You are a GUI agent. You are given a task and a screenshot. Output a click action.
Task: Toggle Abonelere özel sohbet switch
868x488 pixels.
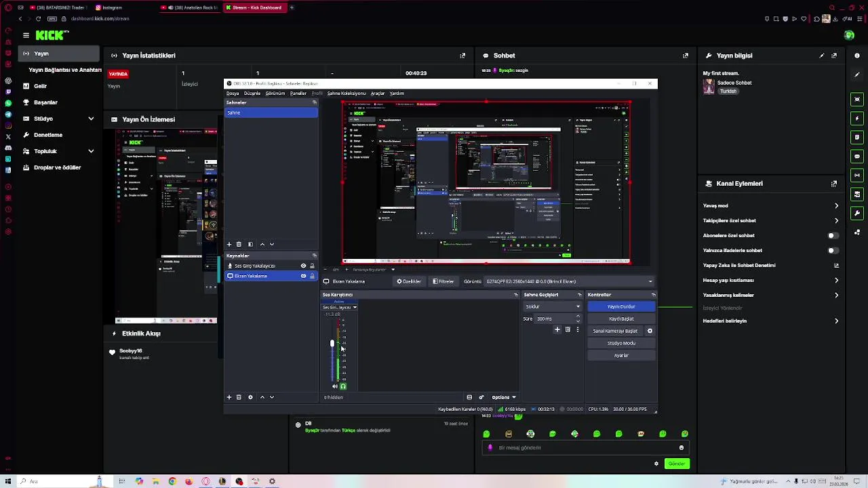tap(833, 235)
